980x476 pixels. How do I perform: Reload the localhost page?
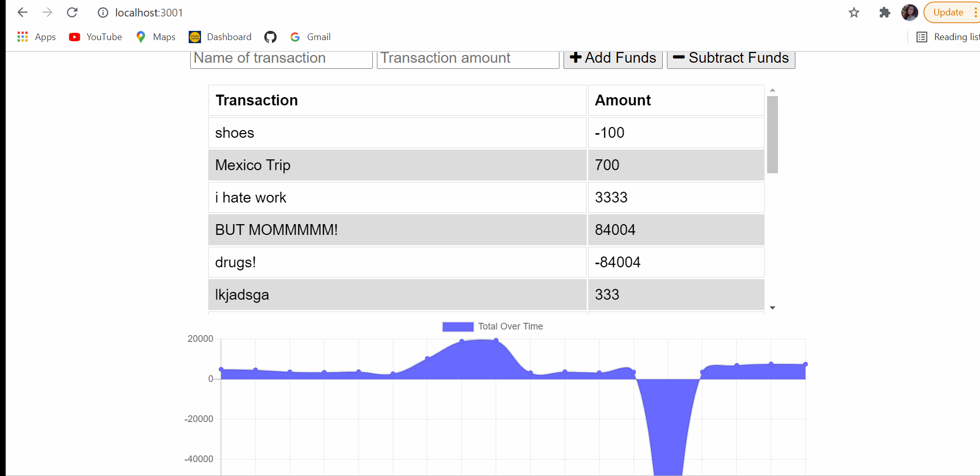[72, 12]
